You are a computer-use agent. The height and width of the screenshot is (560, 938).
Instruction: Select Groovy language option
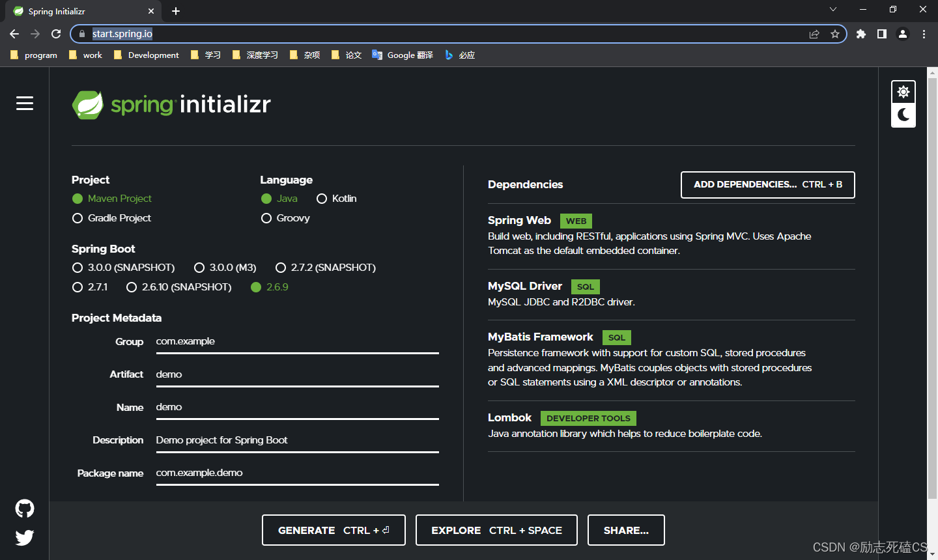[x=285, y=218]
